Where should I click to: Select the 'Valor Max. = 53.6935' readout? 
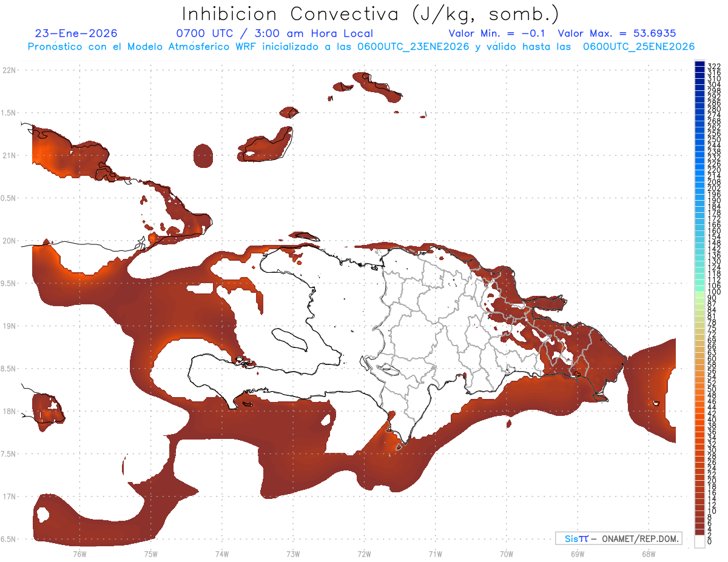[617, 33]
